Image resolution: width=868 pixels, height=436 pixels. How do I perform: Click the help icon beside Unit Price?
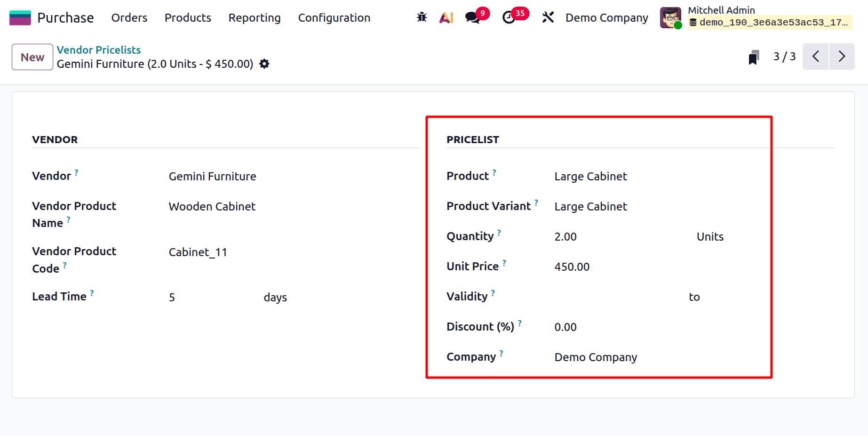pos(504,263)
